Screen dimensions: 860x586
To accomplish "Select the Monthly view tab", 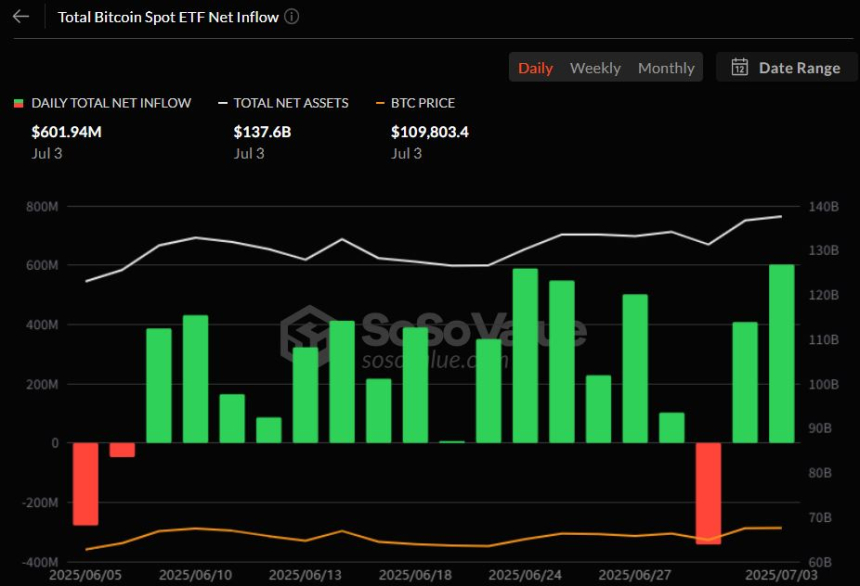I will coord(666,68).
